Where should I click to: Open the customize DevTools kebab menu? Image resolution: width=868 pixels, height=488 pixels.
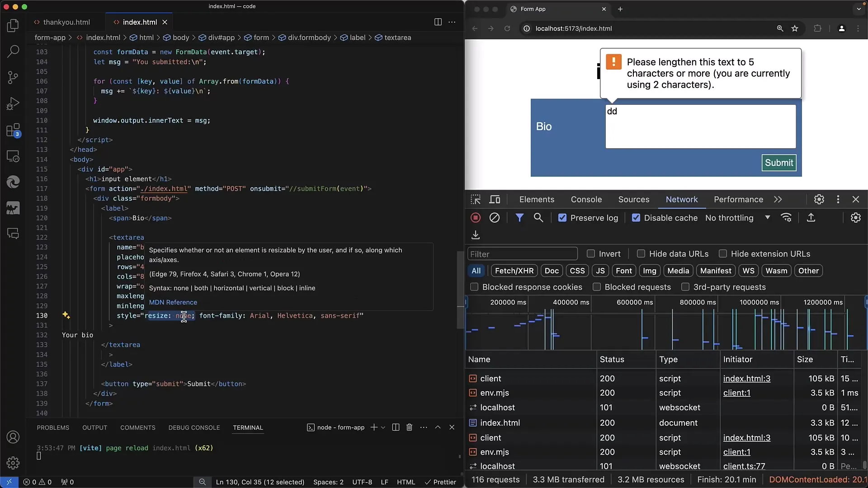pos(838,199)
